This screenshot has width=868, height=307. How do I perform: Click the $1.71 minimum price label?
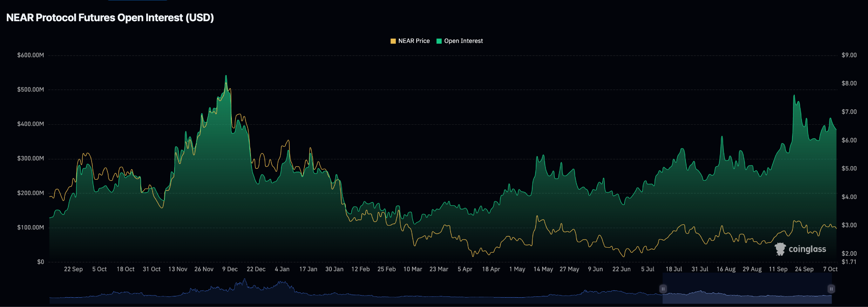pyautogui.click(x=849, y=262)
